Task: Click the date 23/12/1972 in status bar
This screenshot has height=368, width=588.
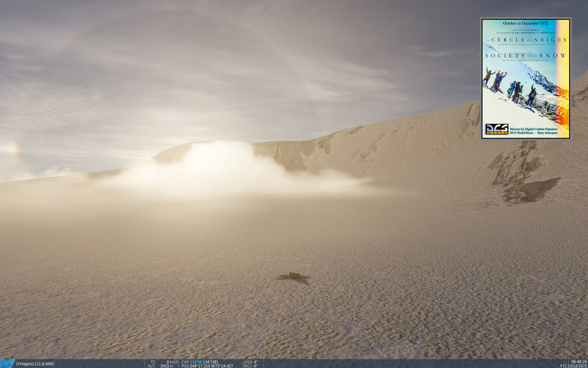Action: coord(577,366)
